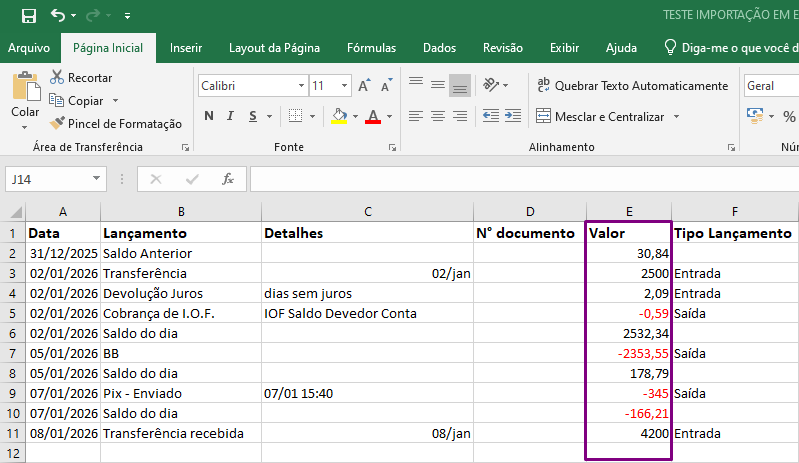Open the Fórmulas ribbon tab
799x463 pixels.
click(x=371, y=48)
